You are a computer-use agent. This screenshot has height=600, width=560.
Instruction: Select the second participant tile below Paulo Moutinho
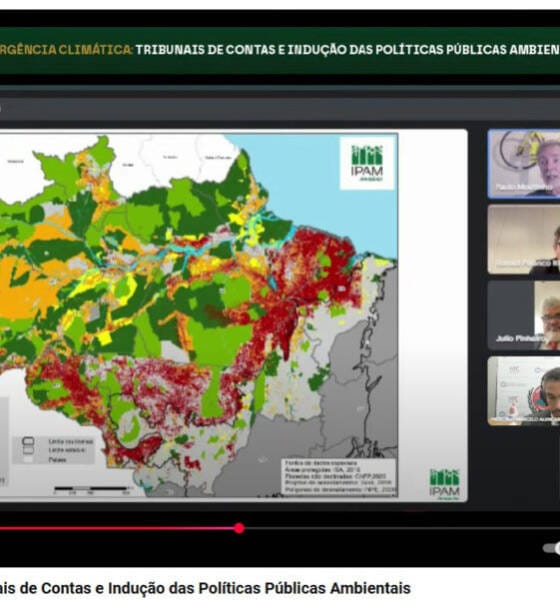coord(524,240)
